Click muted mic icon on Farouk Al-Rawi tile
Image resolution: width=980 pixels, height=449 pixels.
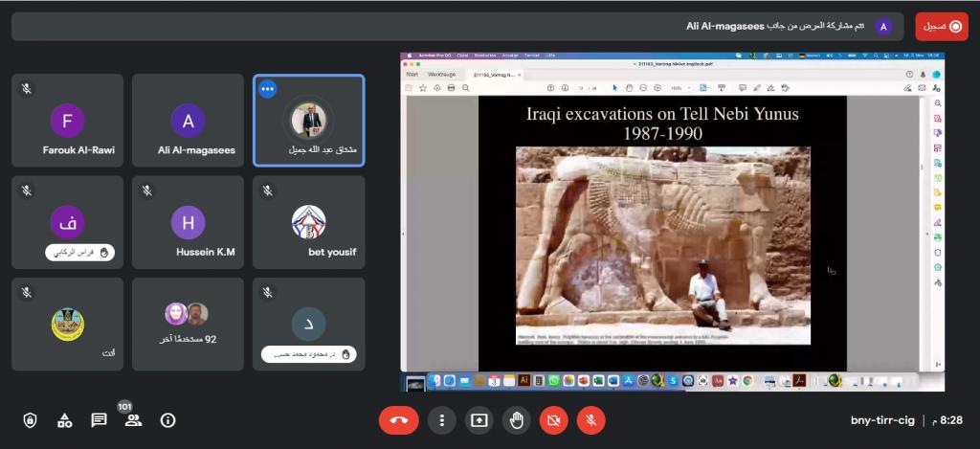(28, 89)
